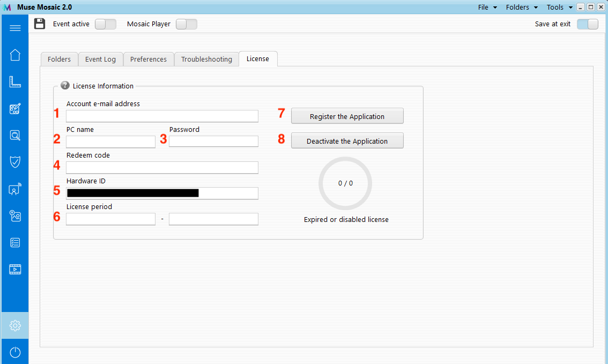Click the Redeem code input field

click(x=162, y=167)
